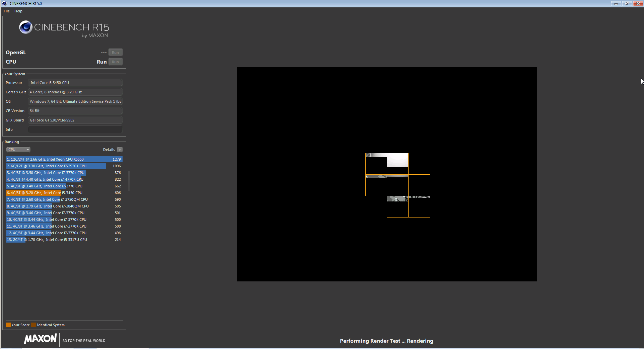Viewport: 644px width, 349px height.
Task: Select ranking row Intel Xeon CPU X5650
Action: (x=64, y=159)
